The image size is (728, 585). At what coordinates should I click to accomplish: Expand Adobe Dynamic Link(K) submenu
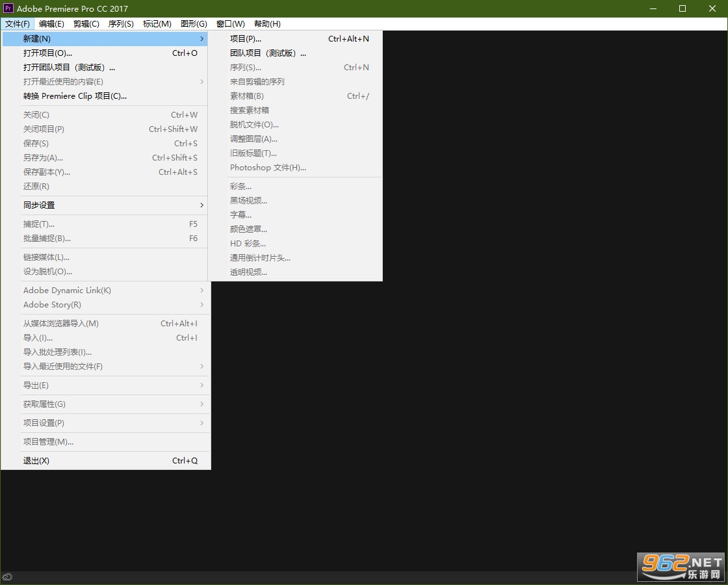pyautogui.click(x=105, y=291)
